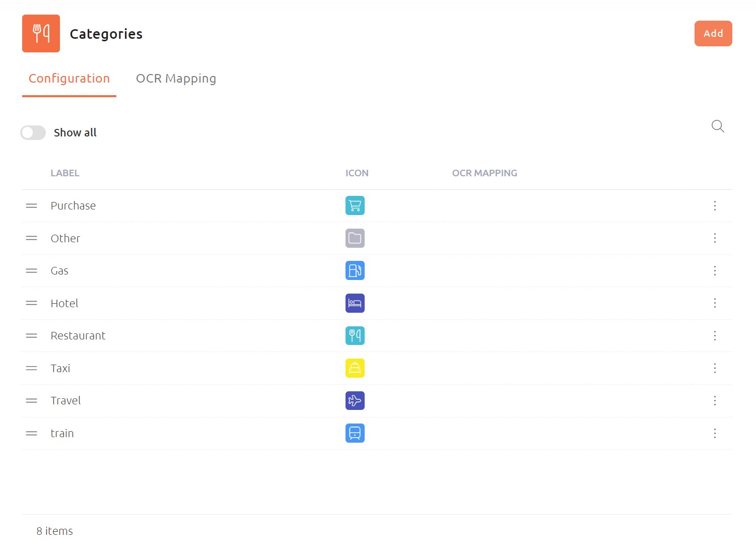Image resolution: width=756 pixels, height=560 pixels.
Task: Click the LABEL column header
Action: 65,173
